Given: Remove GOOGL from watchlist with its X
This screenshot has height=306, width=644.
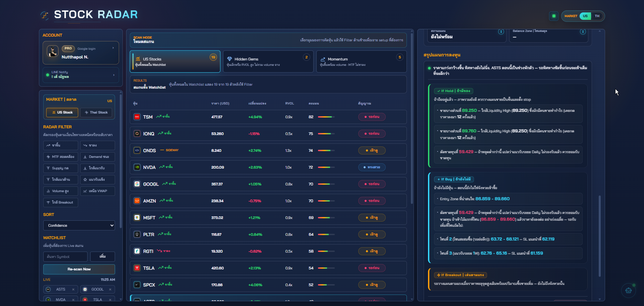Looking at the screenshot, I should (x=110, y=290).
